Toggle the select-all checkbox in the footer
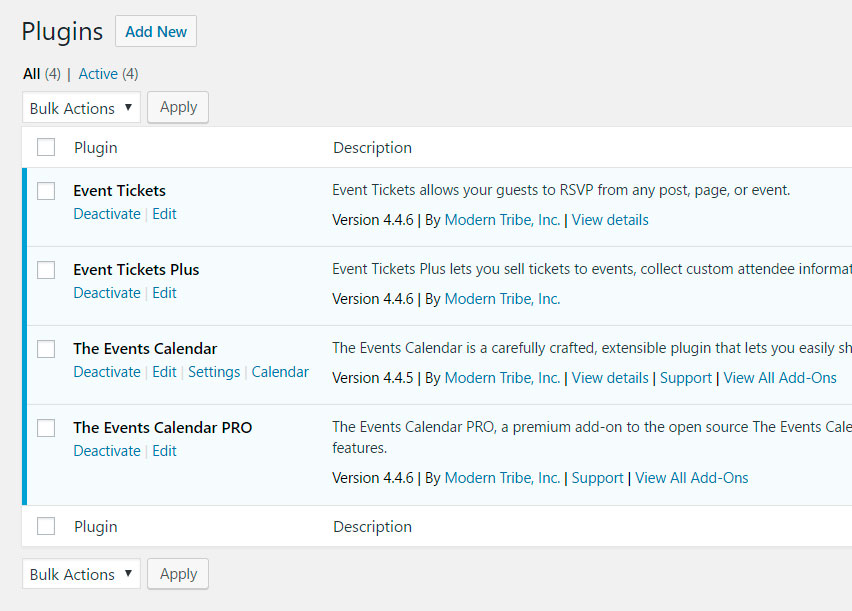Viewport: 852px width, 611px height. coord(46,526)
